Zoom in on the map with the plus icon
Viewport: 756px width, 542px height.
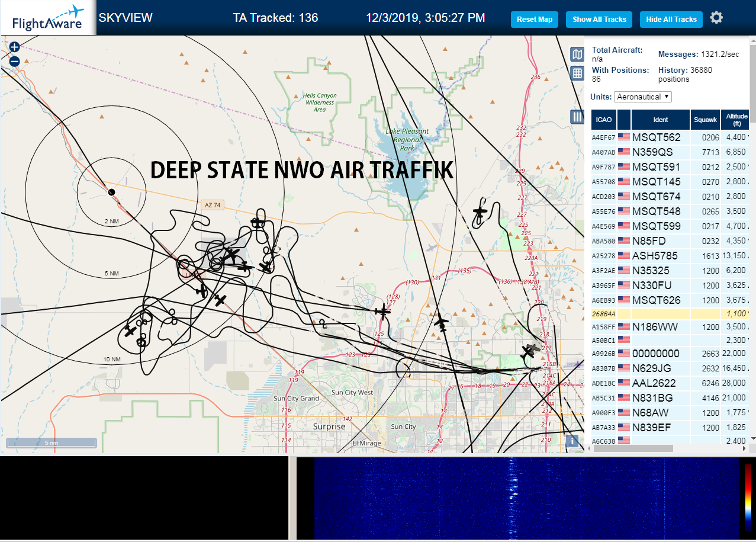[15, 47]
